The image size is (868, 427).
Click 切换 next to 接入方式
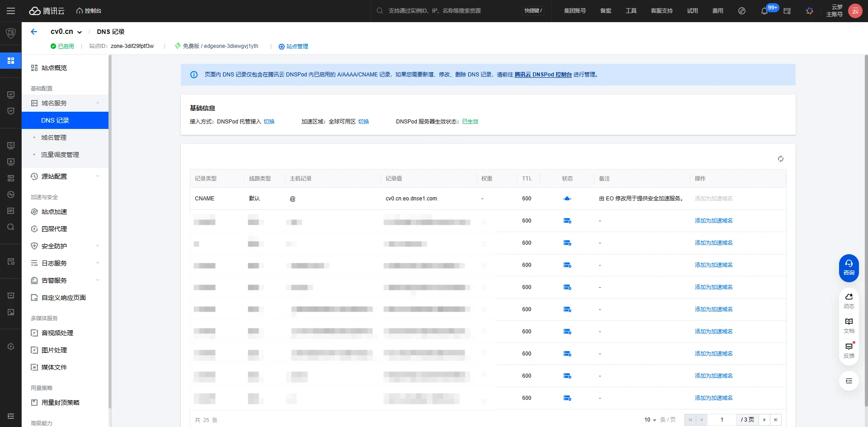269,122
